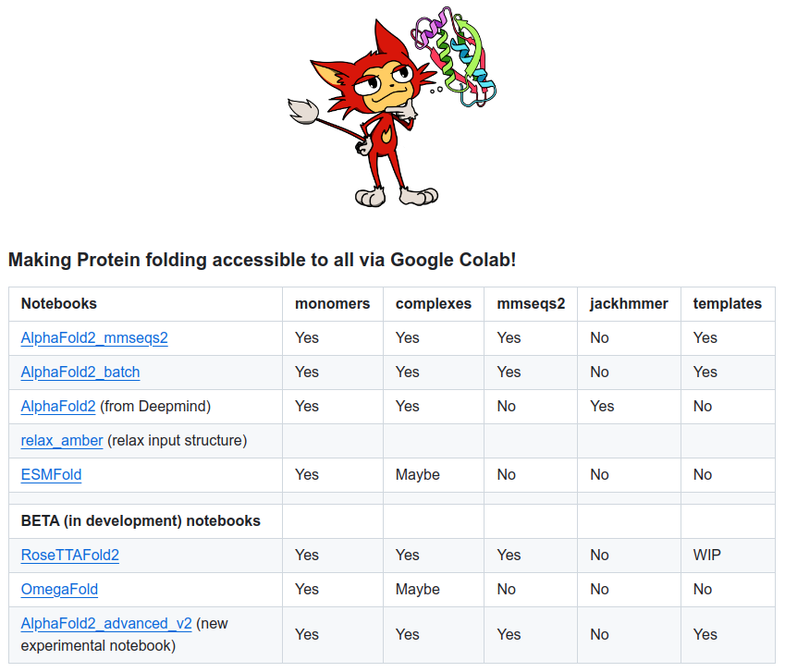Select the Notebooks column header
Screen dimensions: 785x672
click(x=59, y=304)
